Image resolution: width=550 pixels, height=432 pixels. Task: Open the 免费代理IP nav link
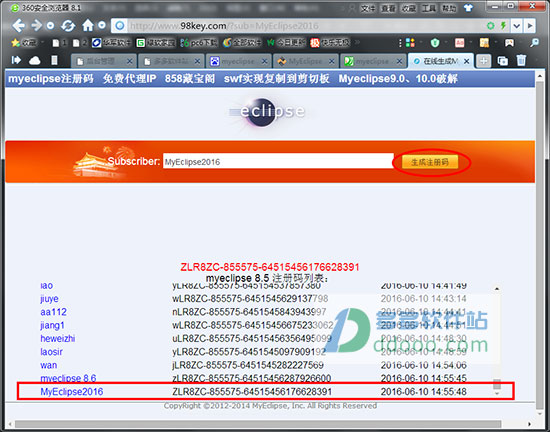pos(129,79)
